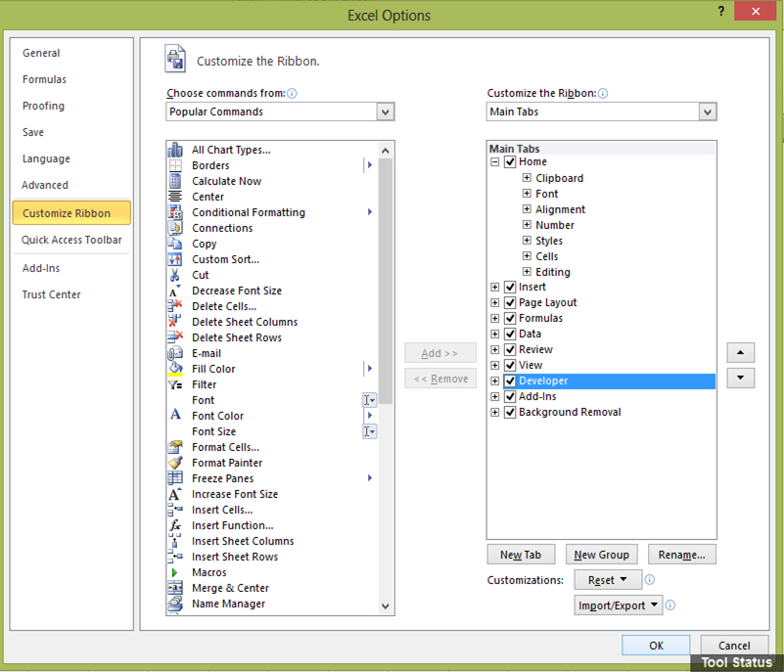Image resolution: width=784 pixels, height=672 pixels.
Task: Click the E-mail command icon
Action: tap(175, 353)
